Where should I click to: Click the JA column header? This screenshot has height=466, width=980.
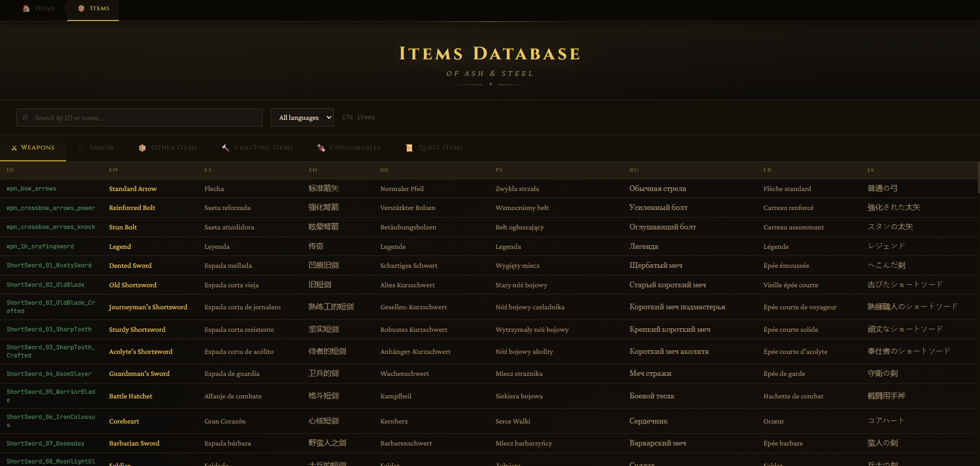870,170
